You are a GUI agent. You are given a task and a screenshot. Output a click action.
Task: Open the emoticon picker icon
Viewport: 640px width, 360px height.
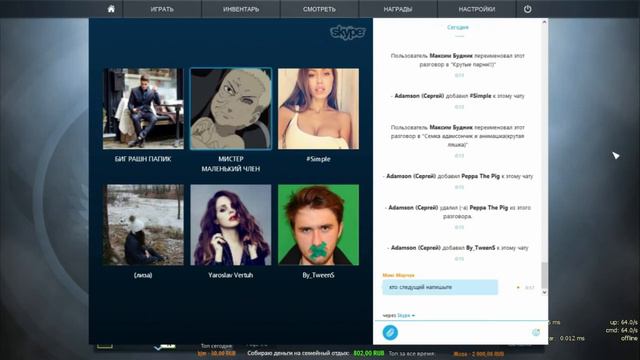(536, 332)
